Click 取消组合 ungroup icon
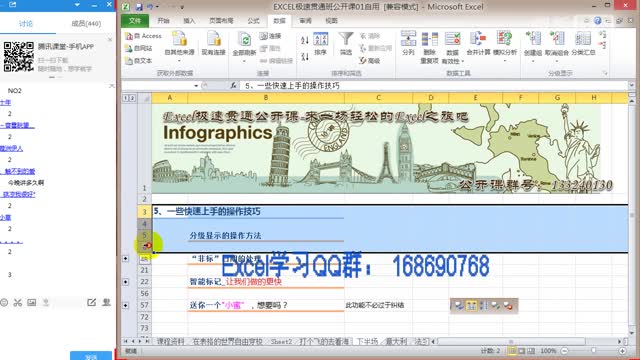 pos(557,39)
